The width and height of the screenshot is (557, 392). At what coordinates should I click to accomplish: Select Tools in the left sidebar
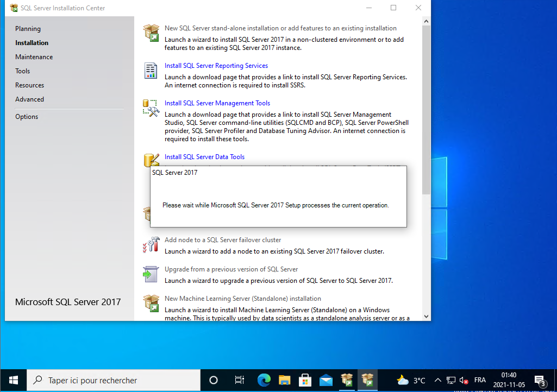tap(23, 71)
